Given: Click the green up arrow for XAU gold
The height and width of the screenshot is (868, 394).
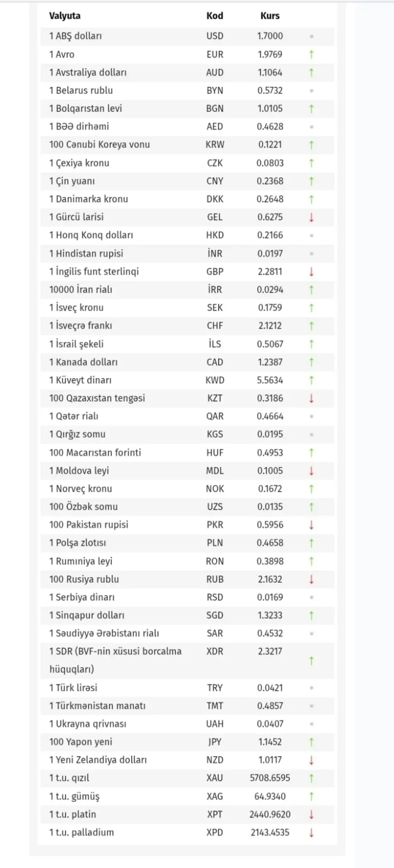Looking at the screenshot, I should pyautogui.click(x=311, y=778).
